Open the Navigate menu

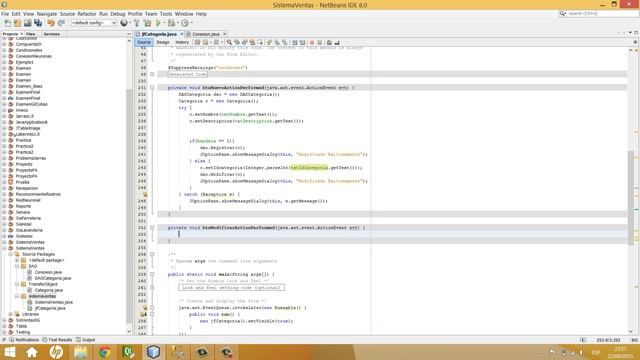click(47, 14)
